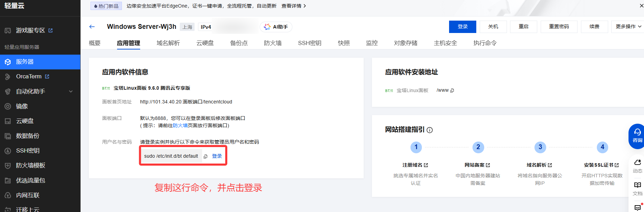644x212 pixels.
Task: Click the 自动化助手 sidebar icon
Action: coord(8,91)
